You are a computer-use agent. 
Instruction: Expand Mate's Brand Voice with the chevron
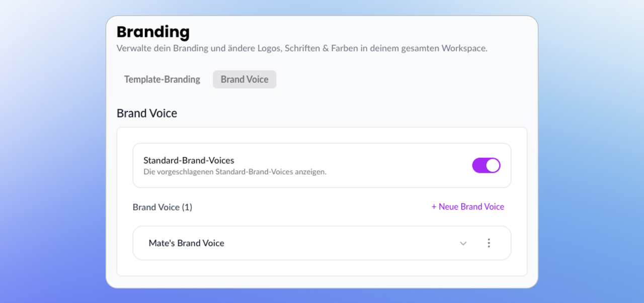[463, 243]
